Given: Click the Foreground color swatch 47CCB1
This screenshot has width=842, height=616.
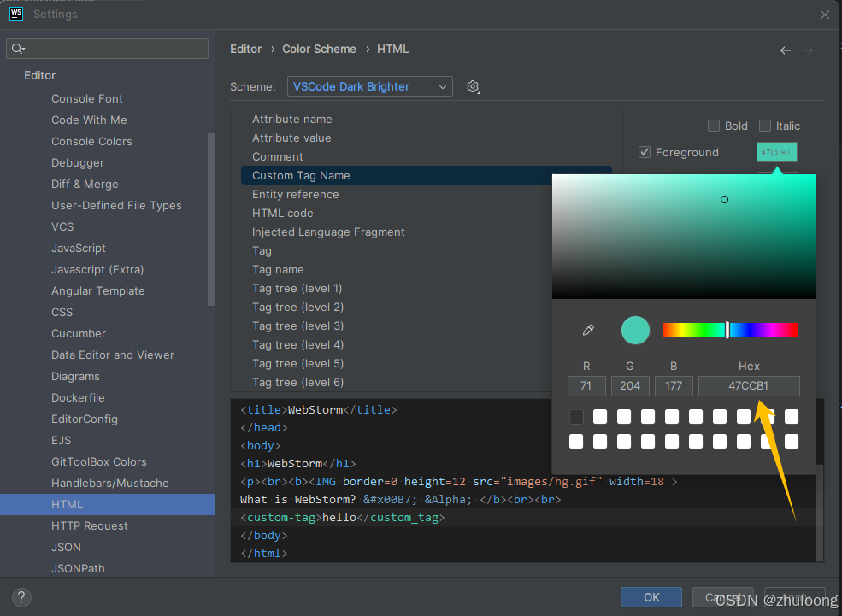Looking at the screenshot, I should click(x=776, y=152).
